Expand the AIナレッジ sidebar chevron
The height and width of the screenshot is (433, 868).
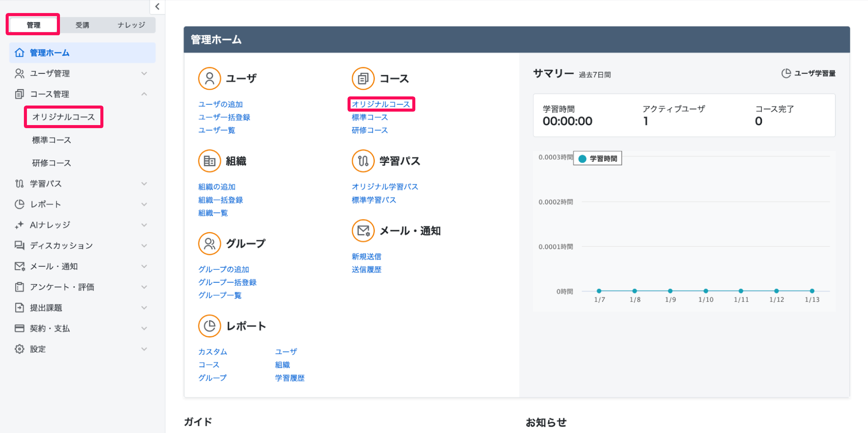coord(144,225)
